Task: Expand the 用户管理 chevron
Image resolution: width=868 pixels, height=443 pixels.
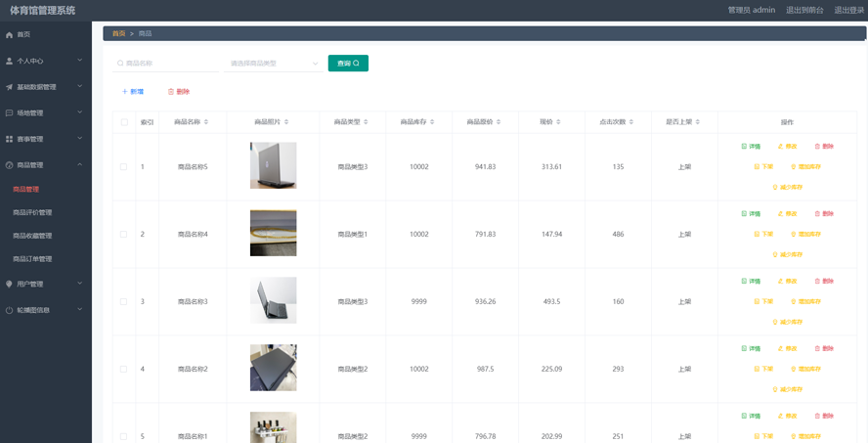Action: click(x=80, y=284)
